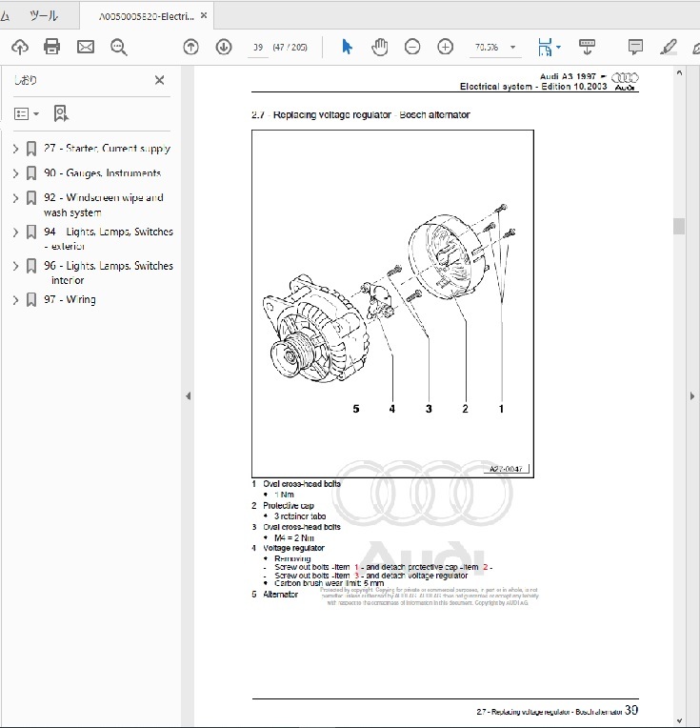Expand the 97 - Wiring bookmark

pyautogui.click(x=16, y=300)
